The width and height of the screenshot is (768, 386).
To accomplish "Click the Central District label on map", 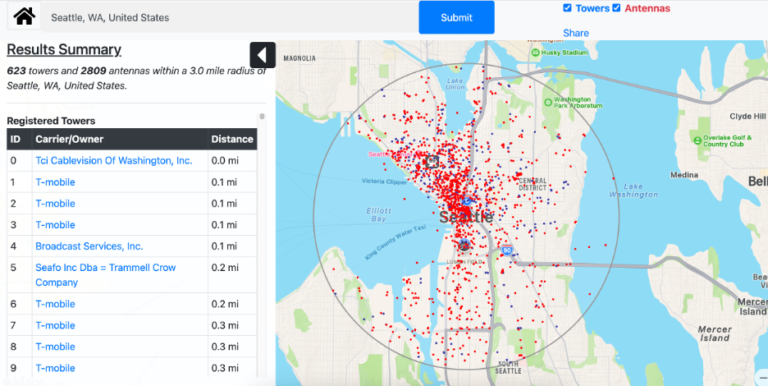I will pos(532,184).
